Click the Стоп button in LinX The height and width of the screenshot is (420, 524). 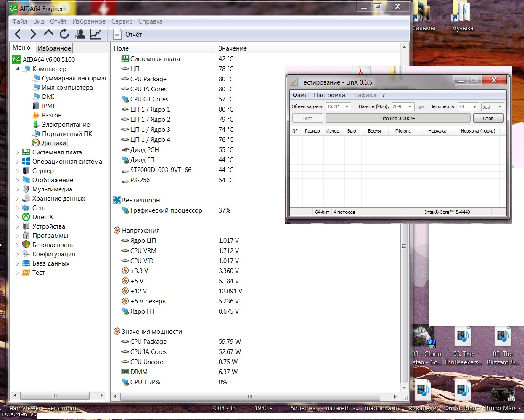(488, 118)
